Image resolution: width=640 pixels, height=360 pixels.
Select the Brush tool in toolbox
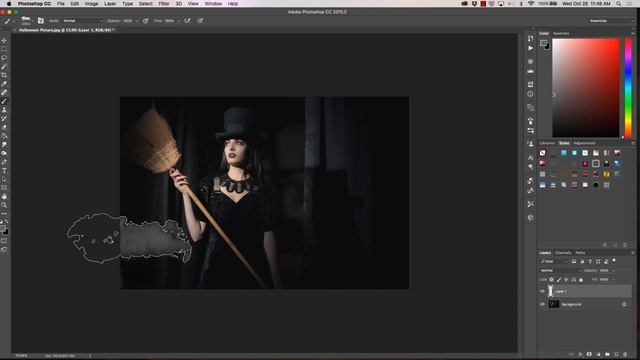click(x=4, y=101)
